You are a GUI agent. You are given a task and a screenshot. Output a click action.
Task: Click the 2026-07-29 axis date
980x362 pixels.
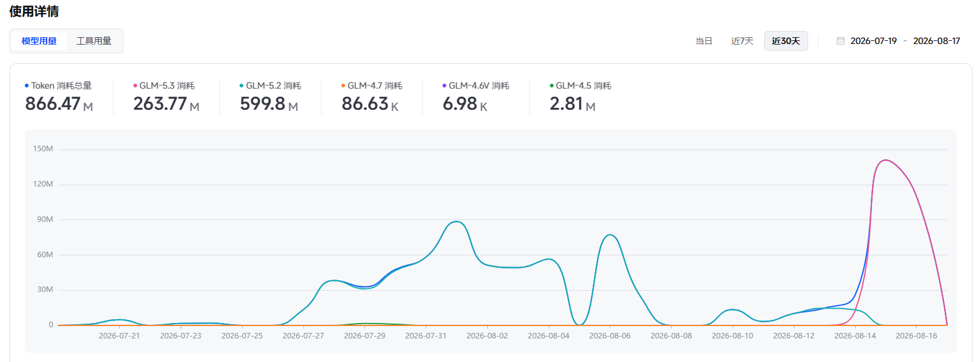[365, 336]
